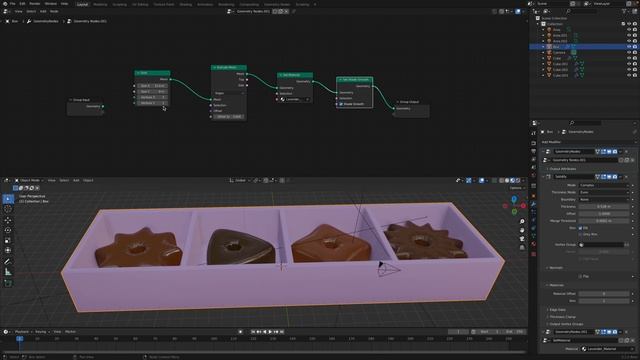Toggle Flip normals checkbox in Solidify

[580, 276]
